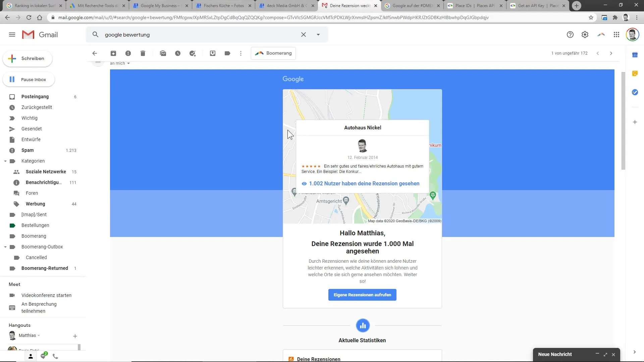Add the email to Tasks
Screen dimensions: 644x362
[x=193, y=53]
